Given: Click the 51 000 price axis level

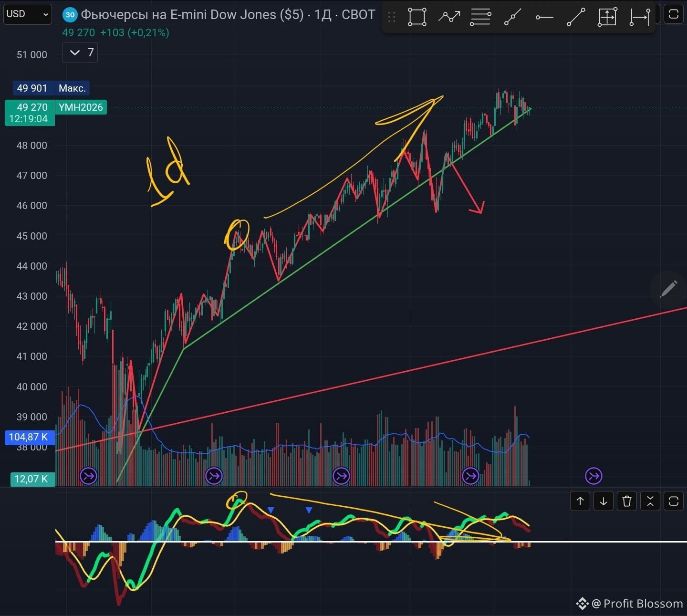Looking at the screenshot, I should point(32,55).
